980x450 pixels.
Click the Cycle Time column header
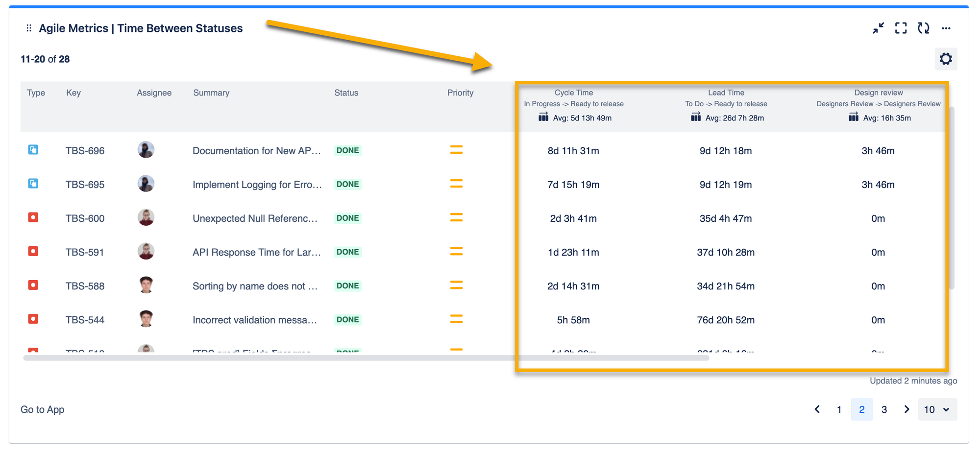pyautogui.click(x=574, y=93)
